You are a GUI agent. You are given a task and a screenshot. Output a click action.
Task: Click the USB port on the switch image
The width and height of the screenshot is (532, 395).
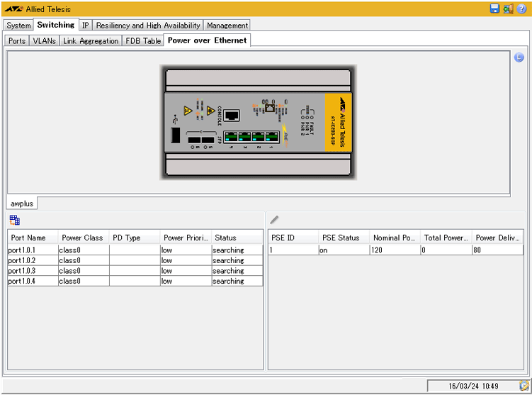coord(174,135)
